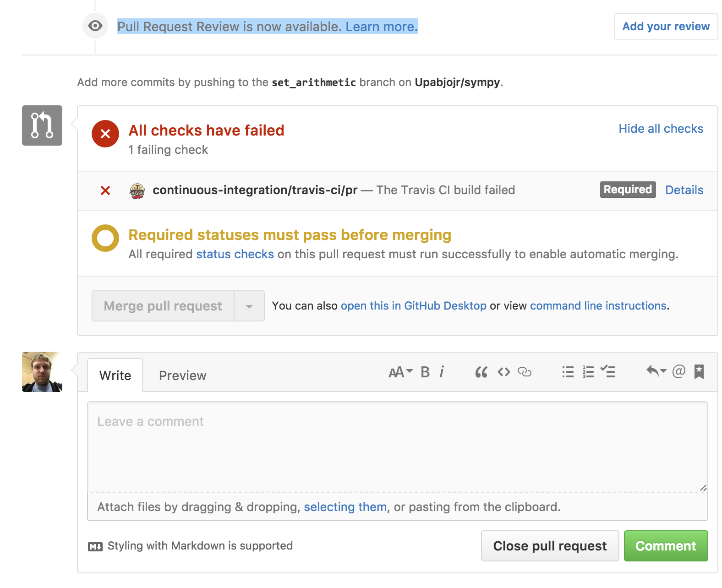Open the header text size dropdown
Image resolution: width=722 pixels, height=588 pixels.
(401, 372)
